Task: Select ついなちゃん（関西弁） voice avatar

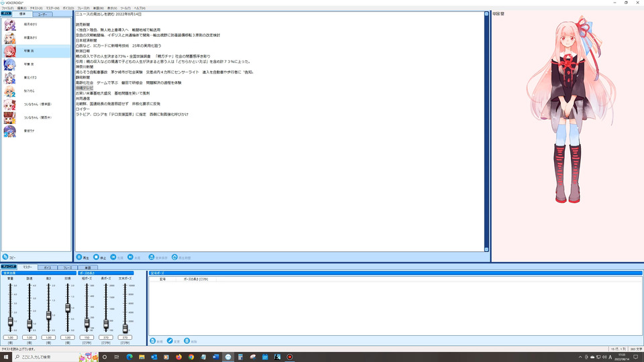Action: (x=10, y=118)
